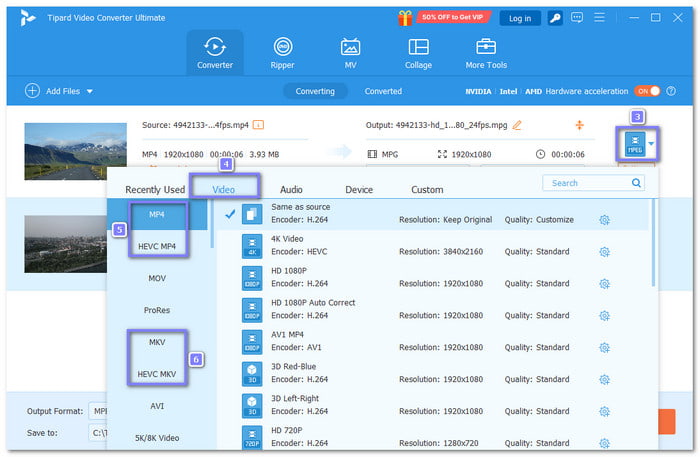Click the source file info icon
The width and height of the screenshot is (700, 457).
coord(258,125)
